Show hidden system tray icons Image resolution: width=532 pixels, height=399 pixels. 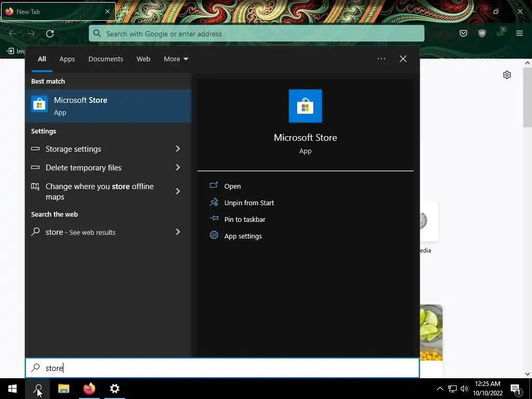(440, 389)
